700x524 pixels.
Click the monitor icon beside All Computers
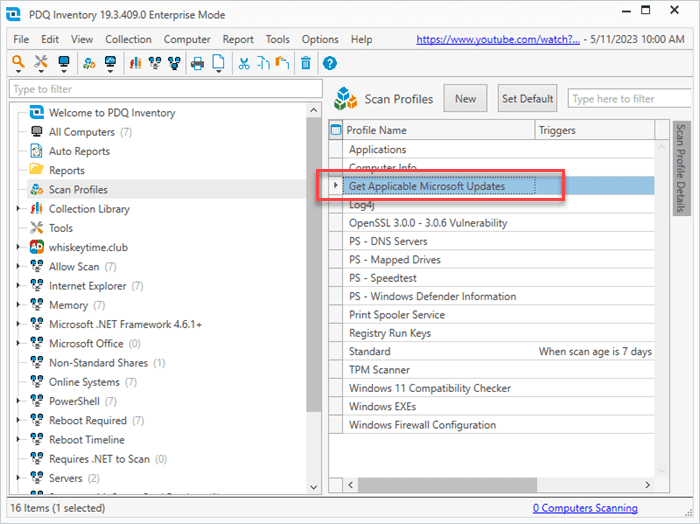[37, 132]
